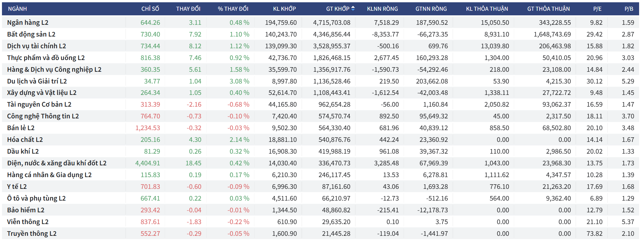Open the Ngân hàng L2 sector row
The image size is (644, 242).
pos(28,23)
